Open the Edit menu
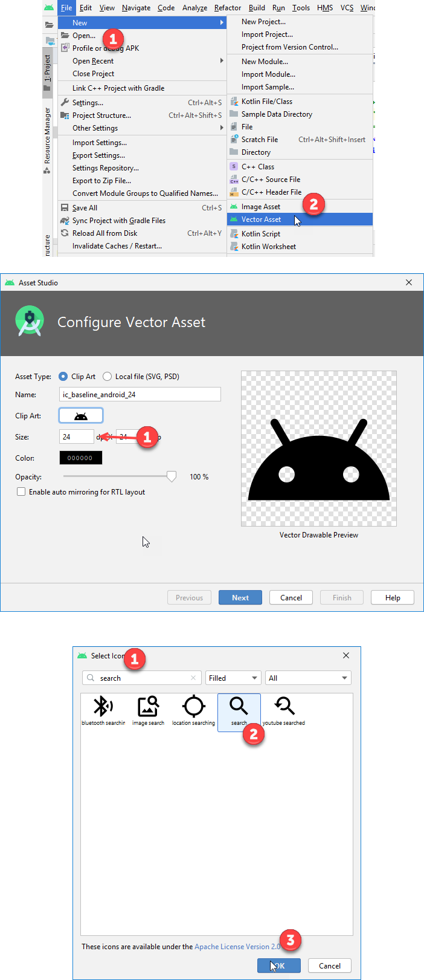424x980 pixels. (86, 7)
